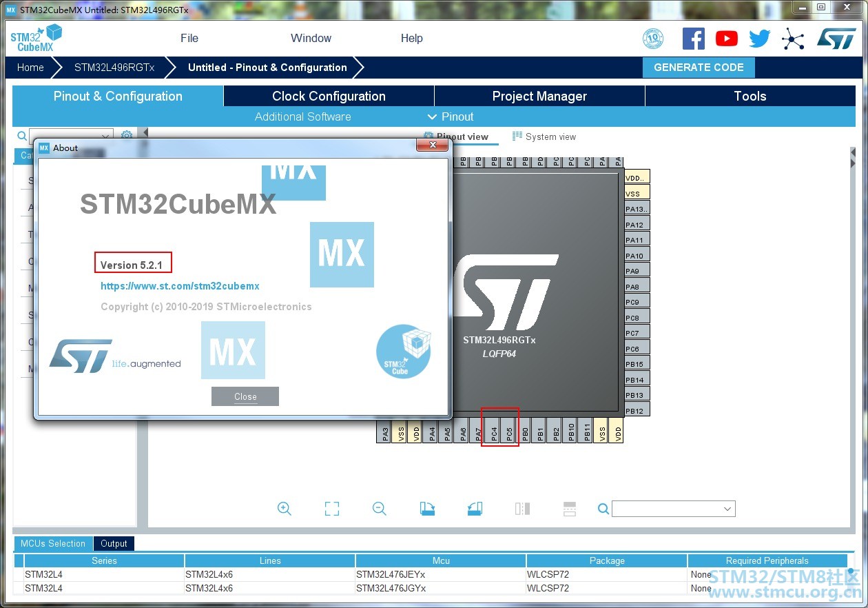Sort table by Package column header

607,560
